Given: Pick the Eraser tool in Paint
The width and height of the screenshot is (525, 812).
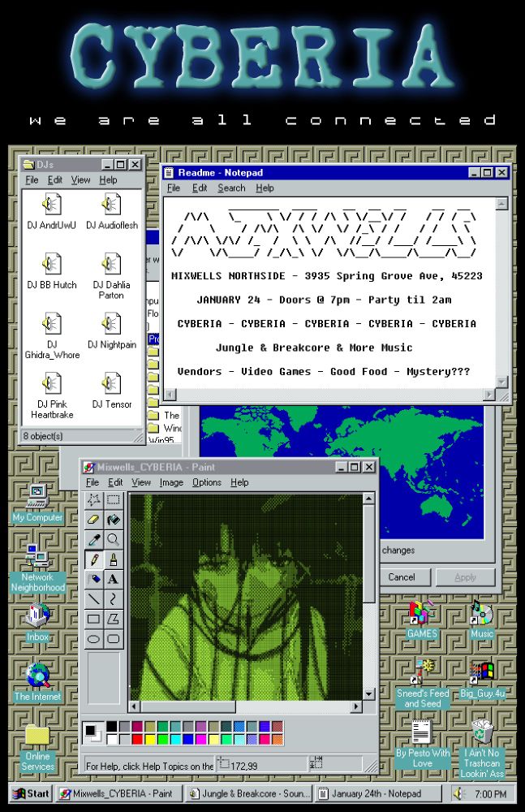Looking at the screenshot, I should point(93,520).
